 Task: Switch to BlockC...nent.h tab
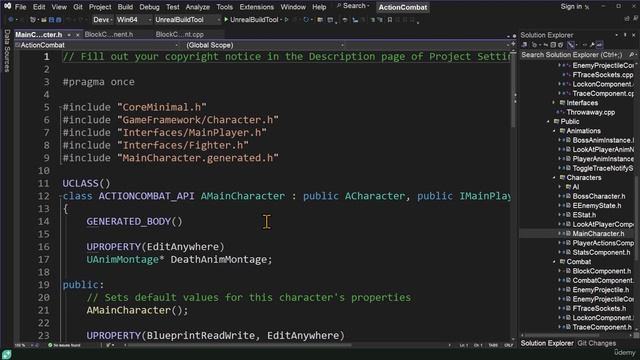[x=109, y=35]
